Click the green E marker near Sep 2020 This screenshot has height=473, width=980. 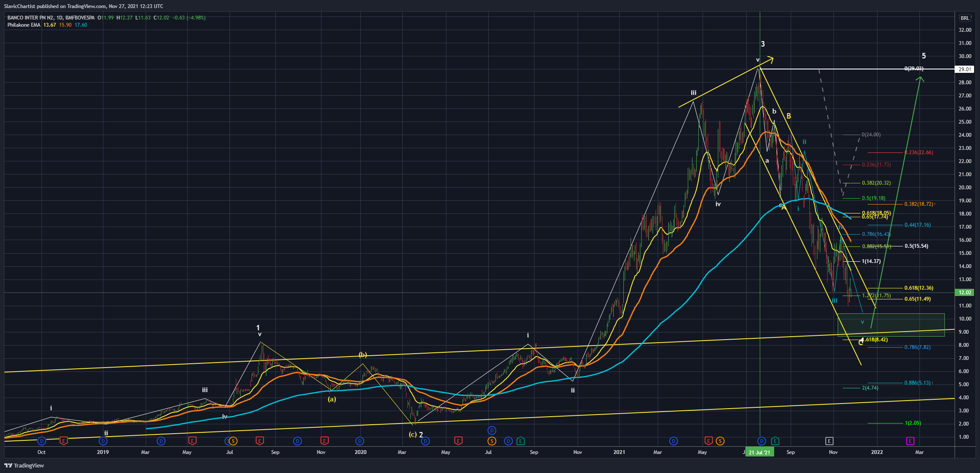520,441
